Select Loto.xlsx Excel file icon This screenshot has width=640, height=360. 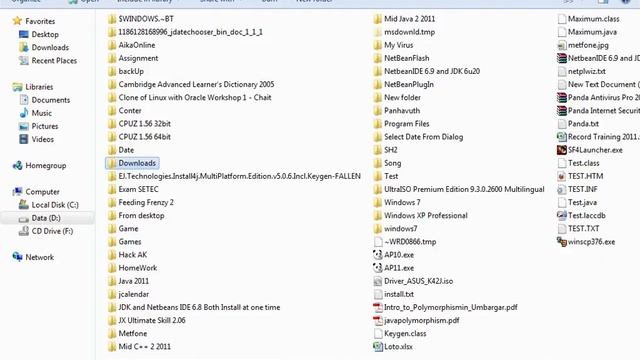pos(378,346)
